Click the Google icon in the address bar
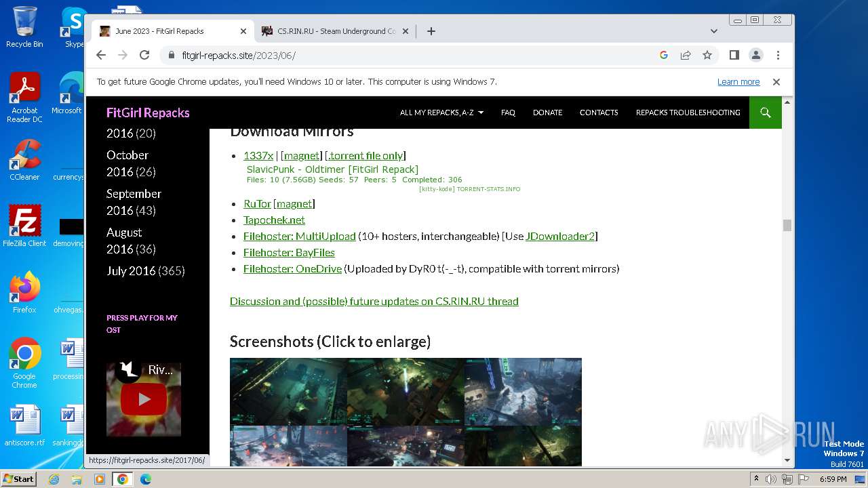 tap(664, 55)
